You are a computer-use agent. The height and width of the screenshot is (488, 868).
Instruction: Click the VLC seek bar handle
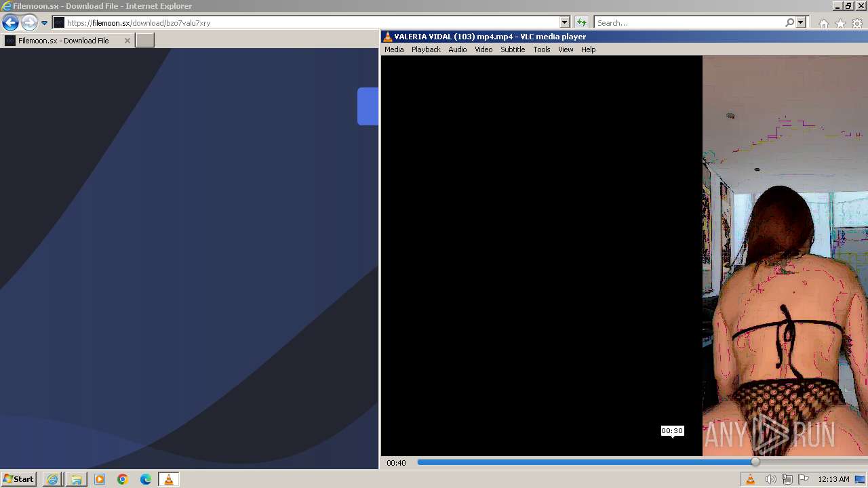755,462
